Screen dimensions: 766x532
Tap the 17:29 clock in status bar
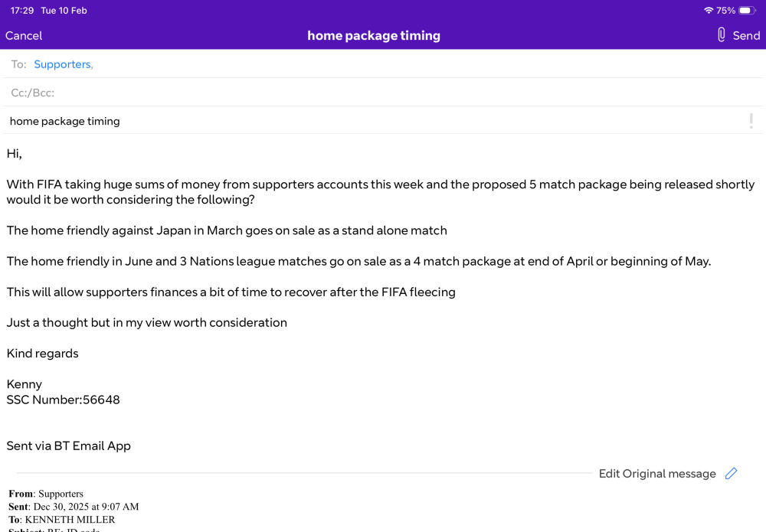22,10
